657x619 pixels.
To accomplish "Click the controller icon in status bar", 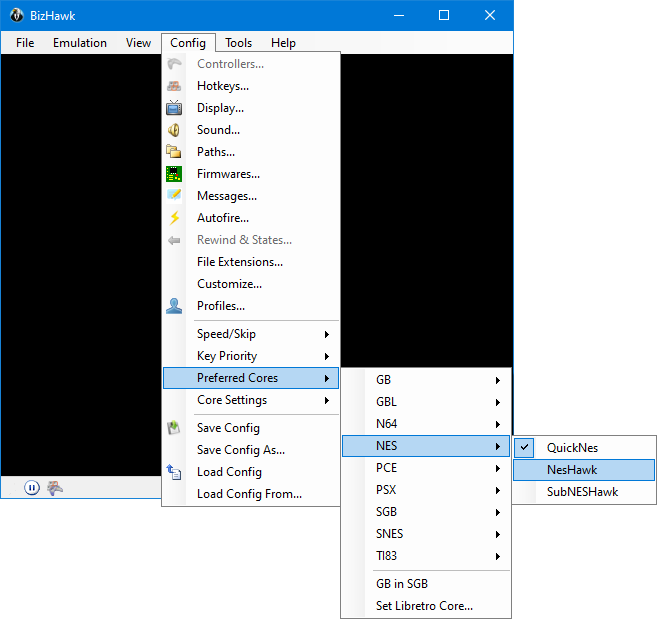I will click(x=55, y=488).
